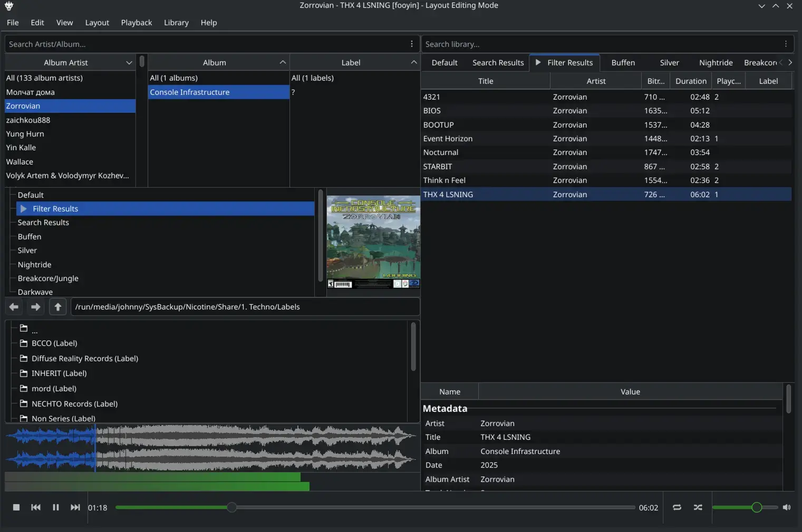The width and height of the screenshot is (802, 532).
Task: Navigate back in directory browser
Action: click(14, 307)
